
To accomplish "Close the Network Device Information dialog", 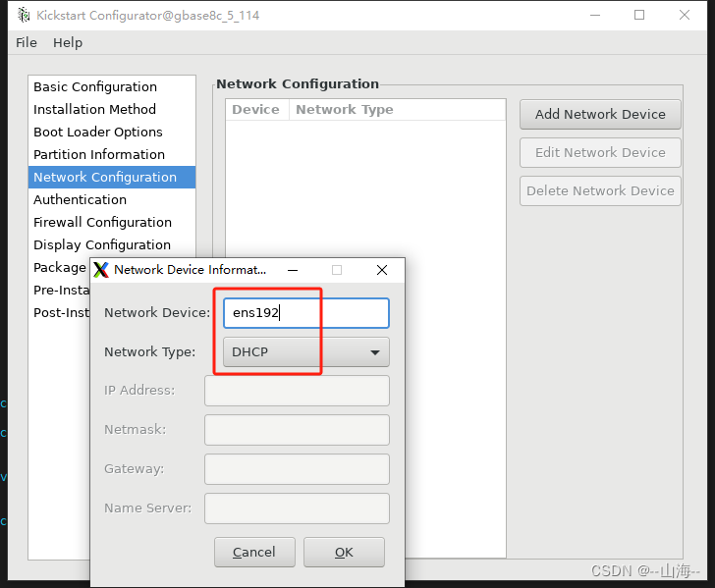I will [382, 270].
